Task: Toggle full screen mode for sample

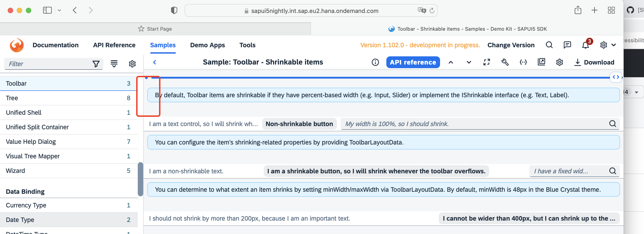Action: click(x=487, y=62)
